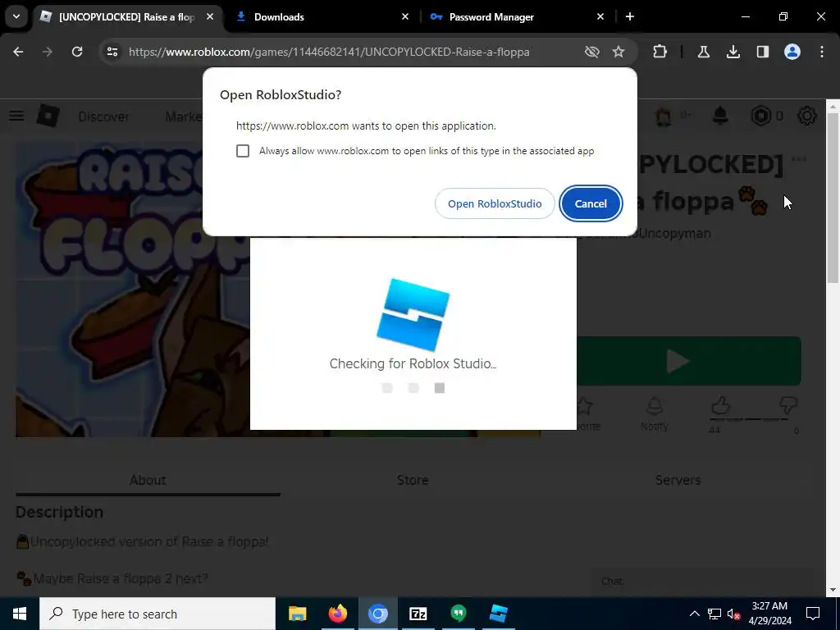
Task: Dislike the game with thumbs down
Action: click(788, 407)
